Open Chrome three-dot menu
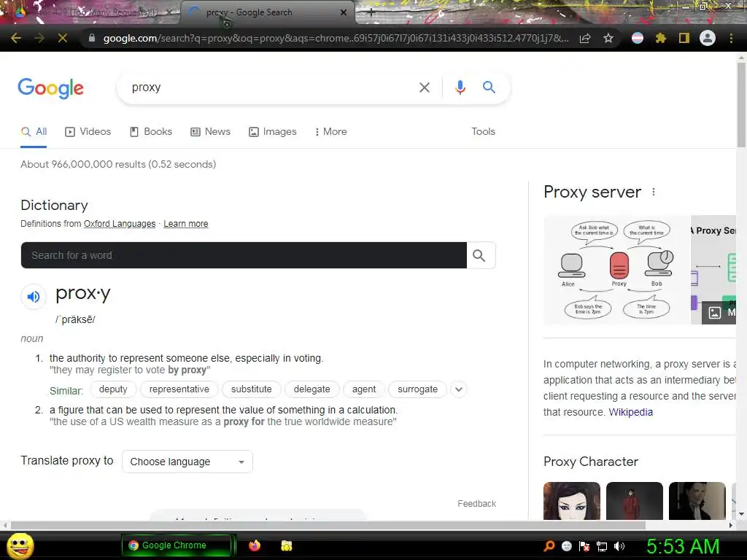This screenshot has width=747, height=560. tap(731, 38)
